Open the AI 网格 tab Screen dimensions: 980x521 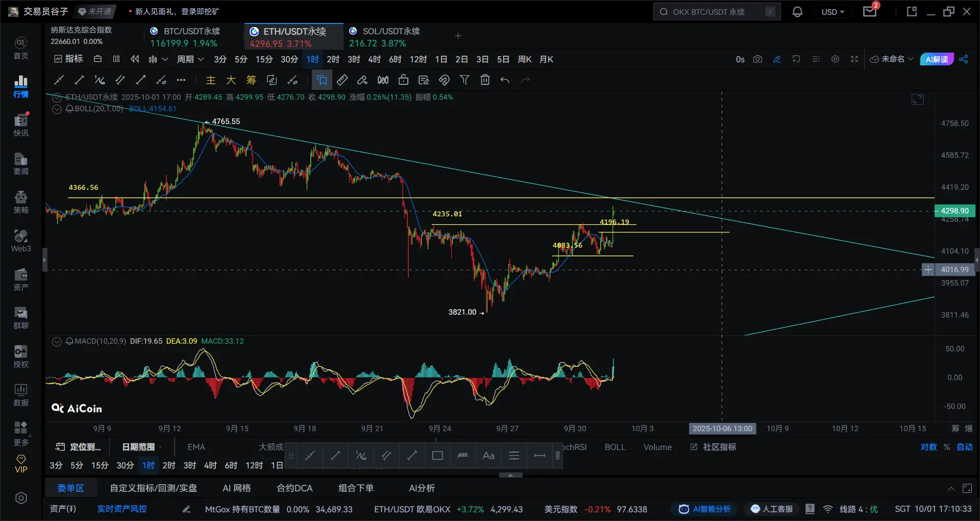[236, 488]
